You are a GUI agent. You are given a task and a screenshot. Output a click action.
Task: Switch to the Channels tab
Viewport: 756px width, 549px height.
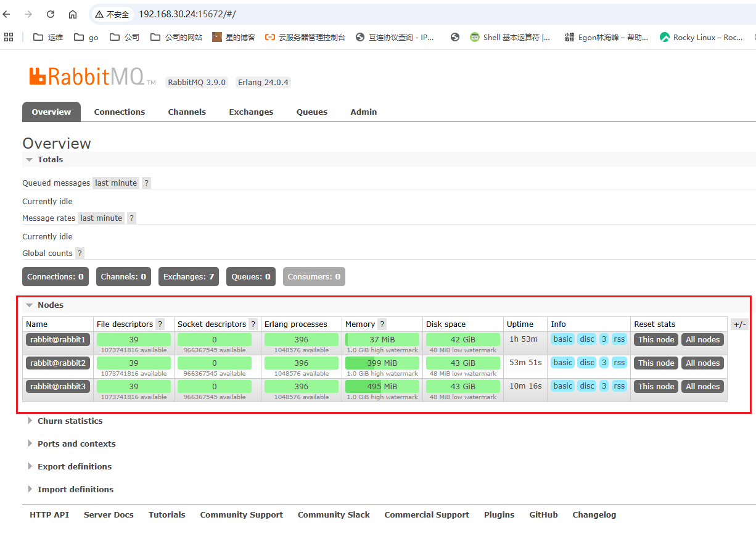pyautogui.click(x=187, y=112)
